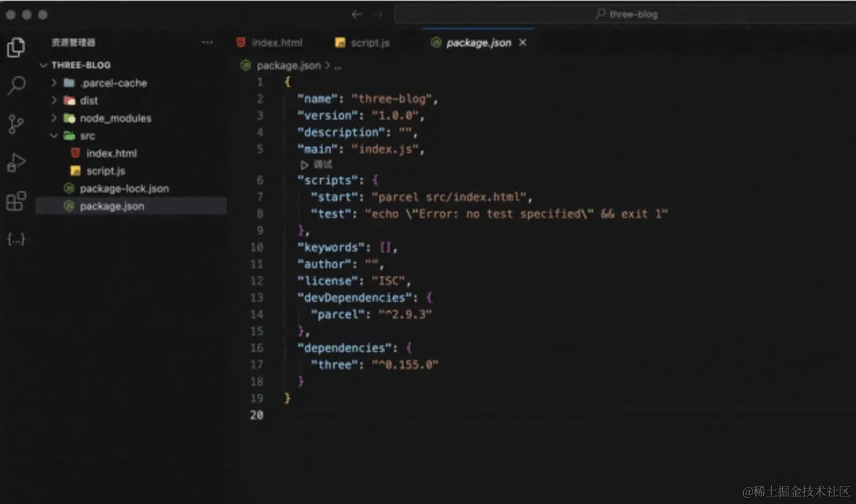856x504 pixels.
Task: Click the "^0.155.0" three version
Action: click(405, 365)
